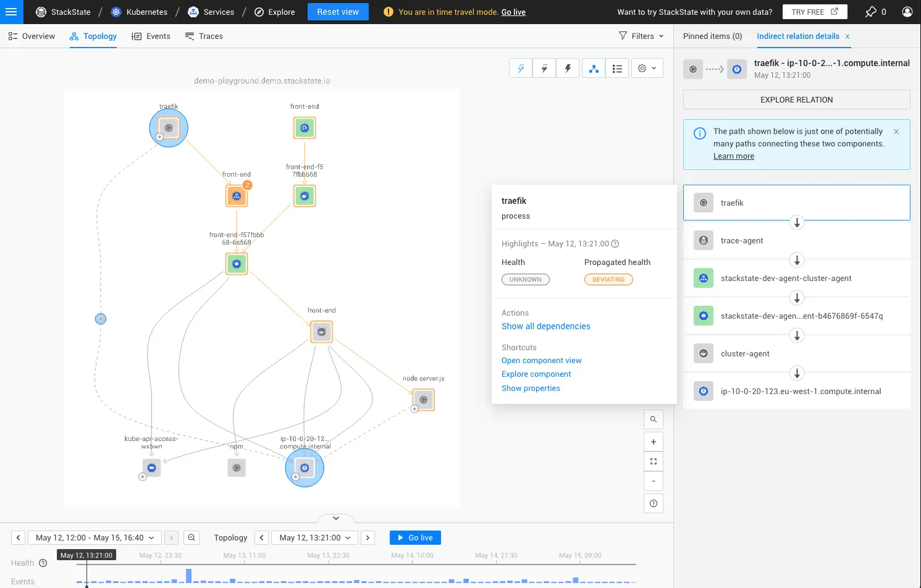Open the Explore breadcrumb

tap(274, 12)
